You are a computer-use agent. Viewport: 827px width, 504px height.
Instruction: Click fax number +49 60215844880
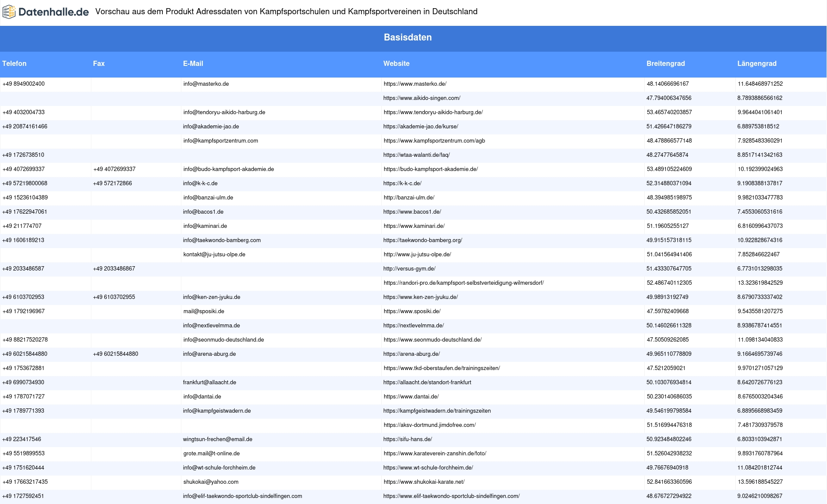pos(115,354)
